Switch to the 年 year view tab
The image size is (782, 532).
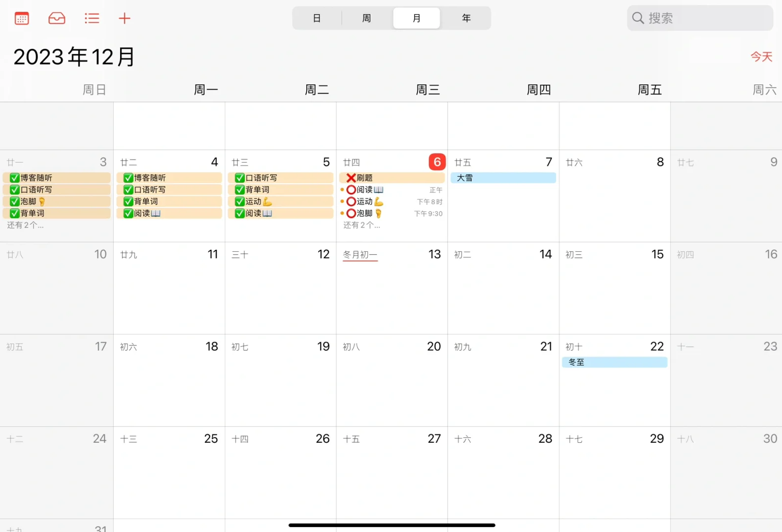tap(466, 18)
